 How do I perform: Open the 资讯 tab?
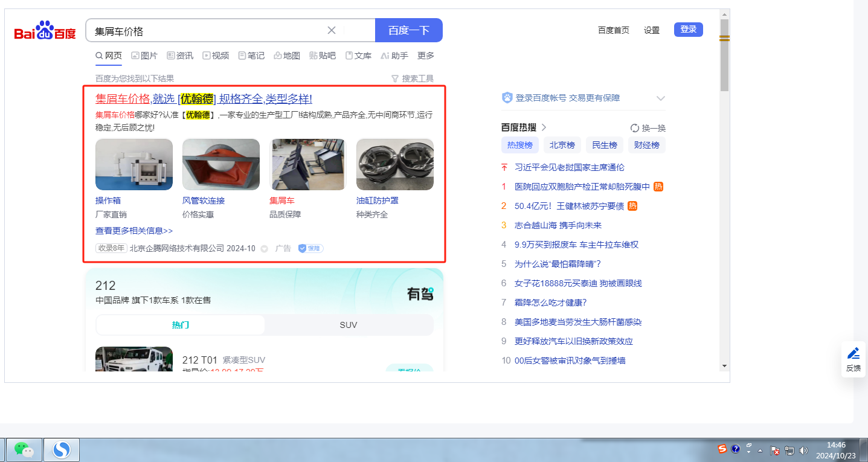180,56
